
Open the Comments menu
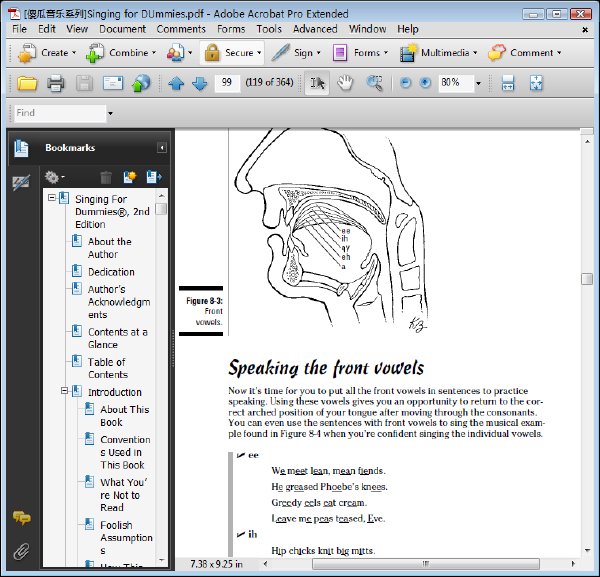(181, 29)
